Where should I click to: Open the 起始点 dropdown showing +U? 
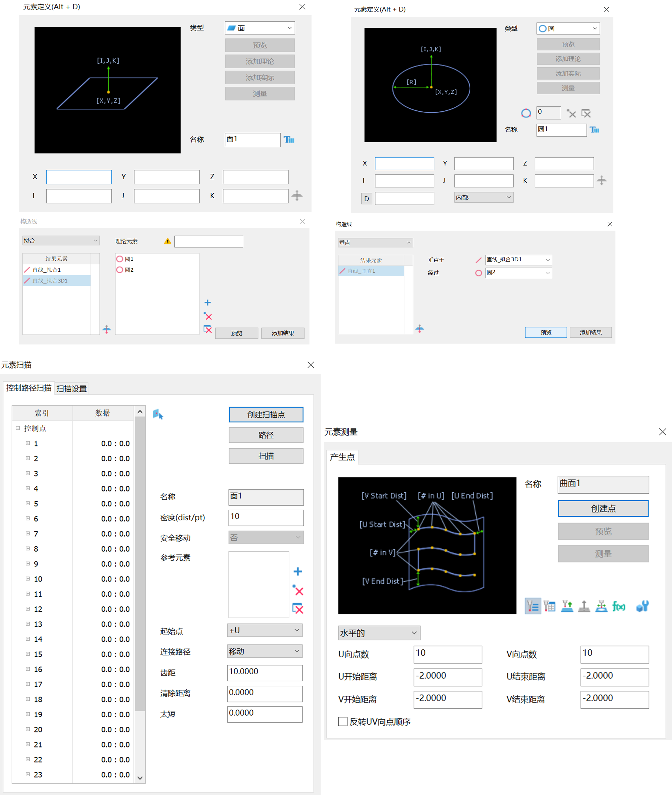tap(265, 630)
